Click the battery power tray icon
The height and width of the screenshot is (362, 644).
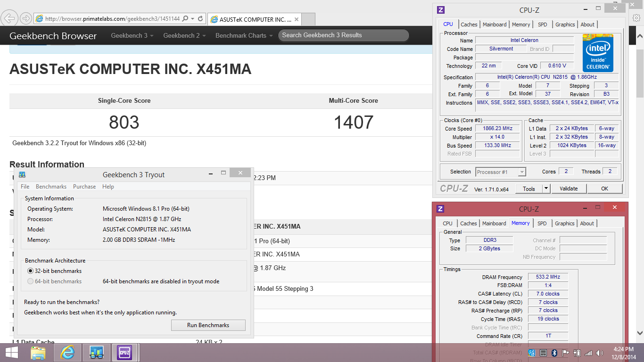click(577, 353)
